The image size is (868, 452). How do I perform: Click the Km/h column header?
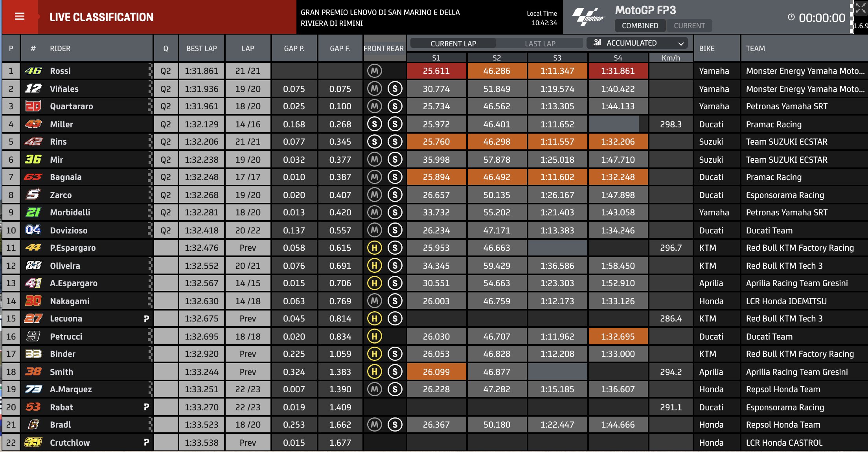pyautogui.click(x=671, y=58)
